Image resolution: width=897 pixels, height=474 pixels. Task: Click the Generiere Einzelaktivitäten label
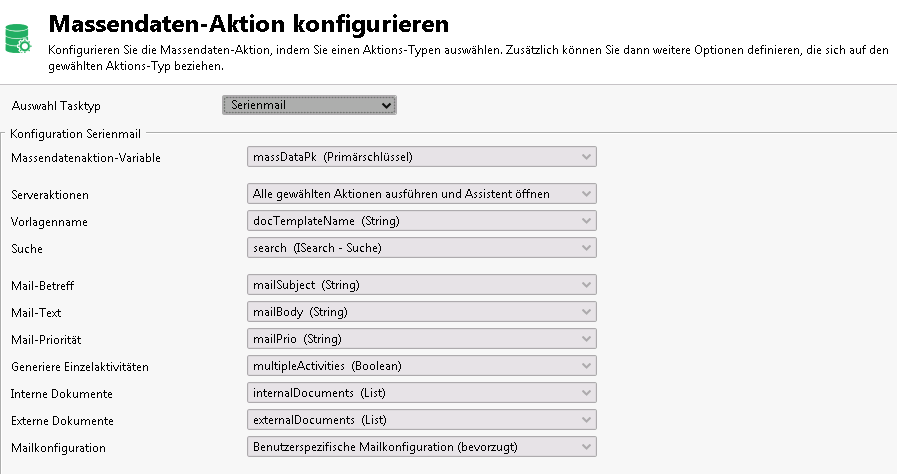pos(80,367)
